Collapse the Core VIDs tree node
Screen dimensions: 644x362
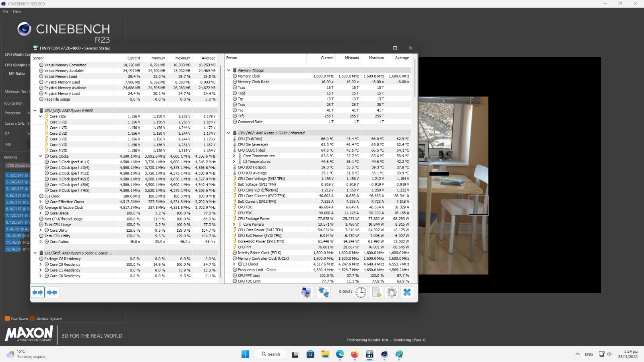(x=41, y=116)
